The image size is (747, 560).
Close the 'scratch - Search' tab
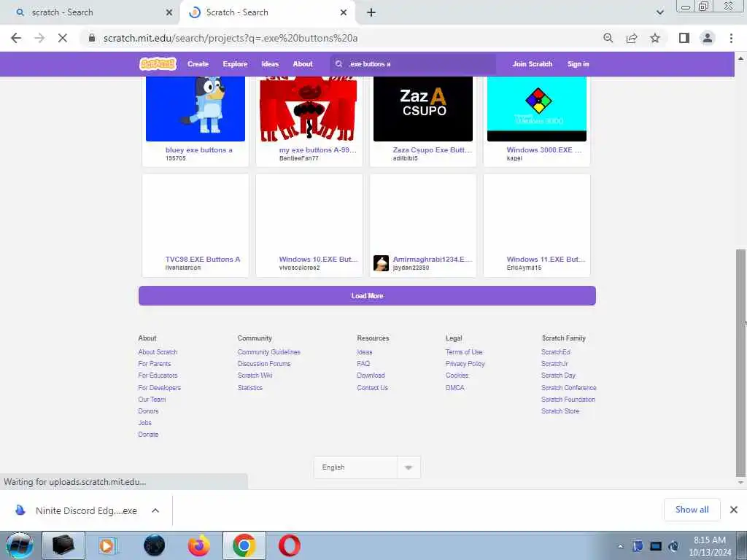click(x=169, y=12)
